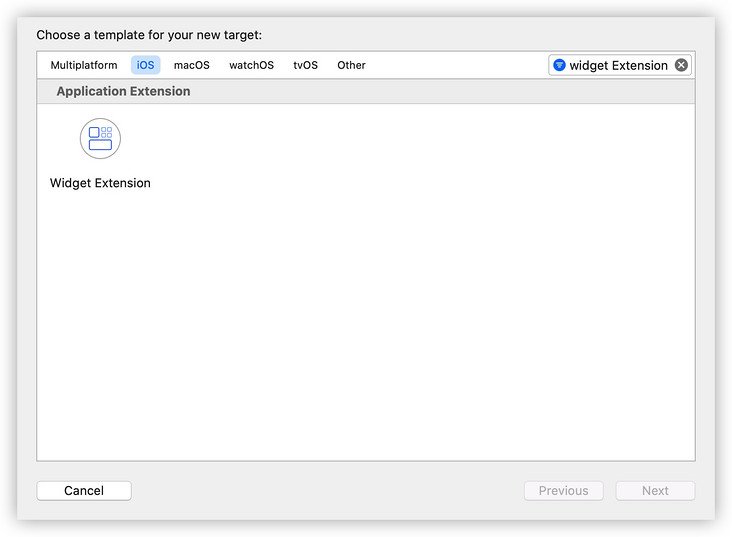732x537 pixels.
Task: Click the Previous button
Action: [x=563, y=491]
